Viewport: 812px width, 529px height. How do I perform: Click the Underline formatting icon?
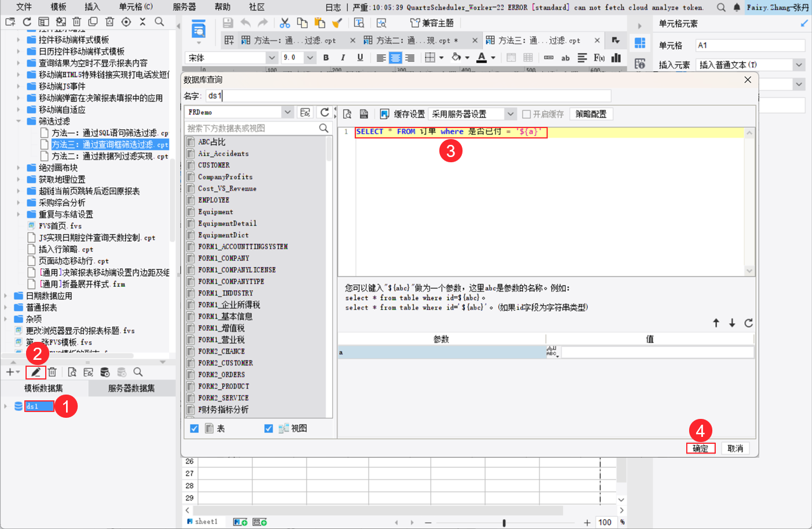pos(360,57)
